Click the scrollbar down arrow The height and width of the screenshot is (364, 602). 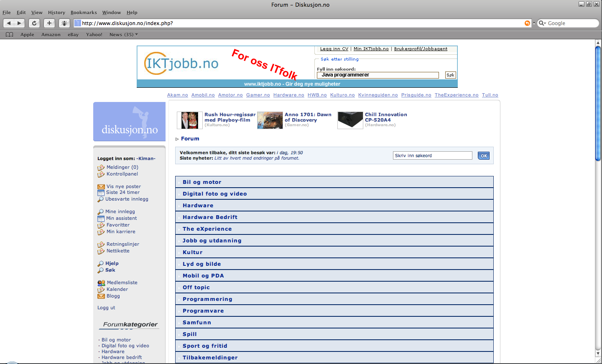598,354
